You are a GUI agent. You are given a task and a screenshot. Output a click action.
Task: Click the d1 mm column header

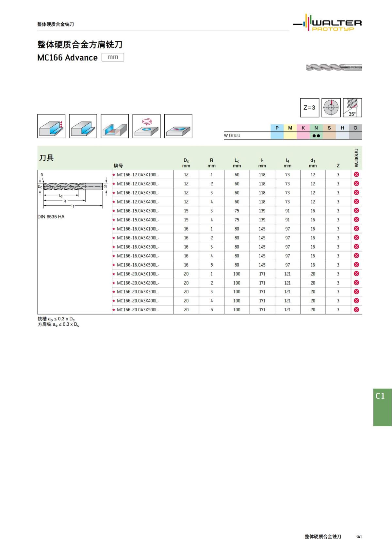(x=313, y=163)
